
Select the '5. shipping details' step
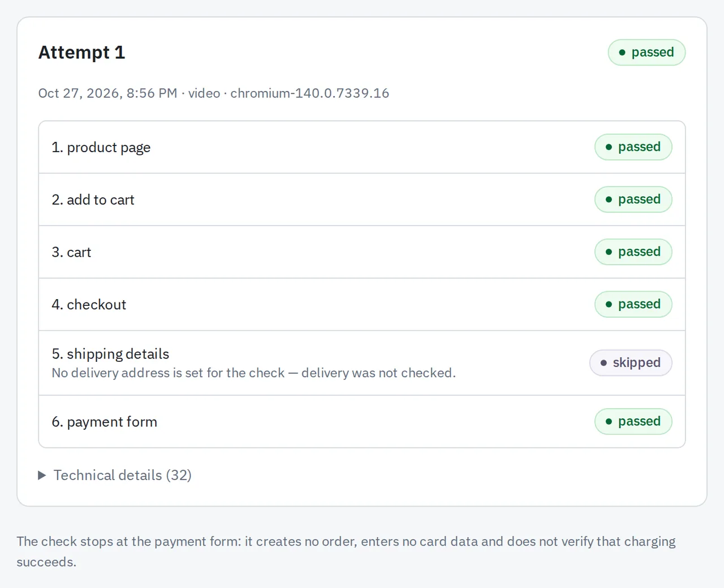pos(362,363)
